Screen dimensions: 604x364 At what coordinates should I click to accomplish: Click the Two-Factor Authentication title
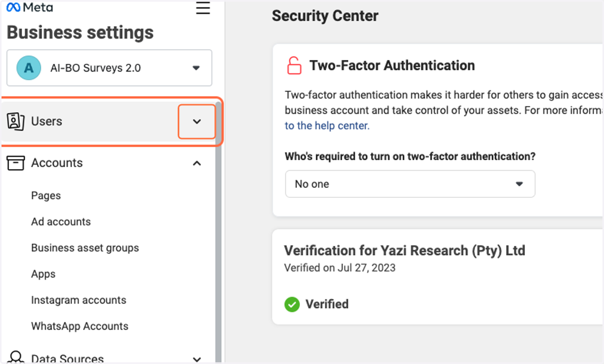(x=392, y=65)
